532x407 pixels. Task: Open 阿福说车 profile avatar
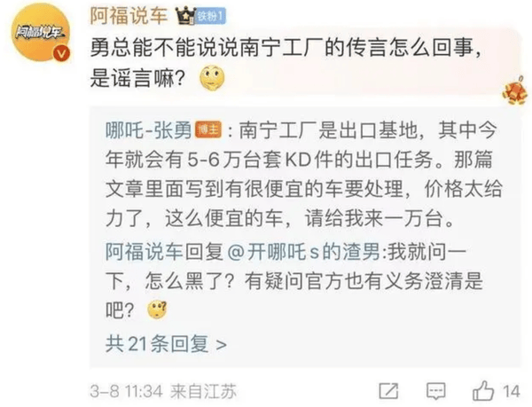41,33
